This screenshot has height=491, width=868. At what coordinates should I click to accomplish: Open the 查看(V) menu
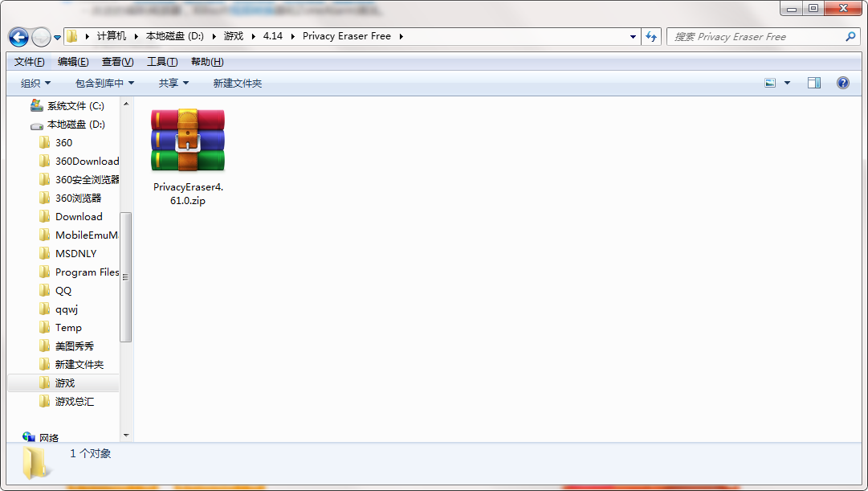[117, 62]
